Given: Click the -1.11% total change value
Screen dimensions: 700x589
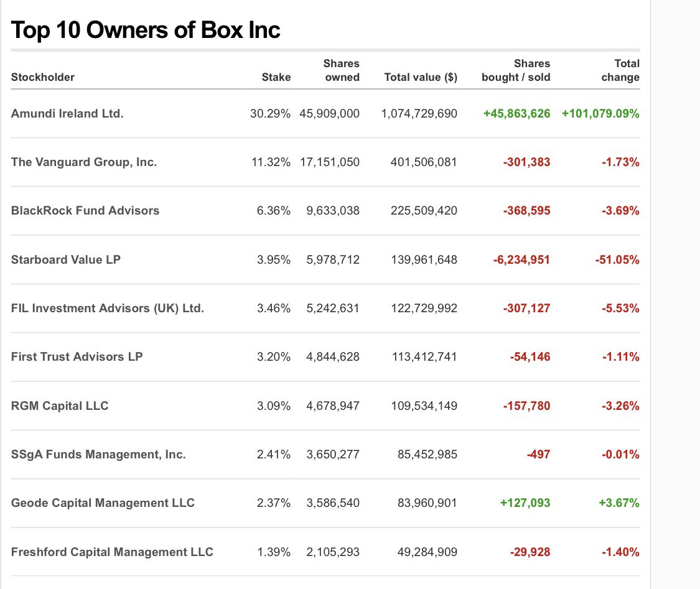Looking at the screenshot, I should [x=620, y=358].
